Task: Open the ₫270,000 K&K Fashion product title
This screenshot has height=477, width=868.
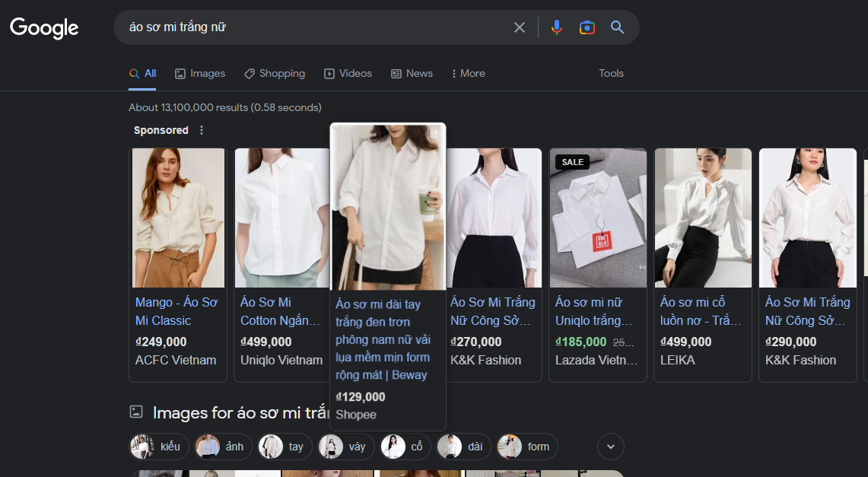Action: tap(493, 311)
